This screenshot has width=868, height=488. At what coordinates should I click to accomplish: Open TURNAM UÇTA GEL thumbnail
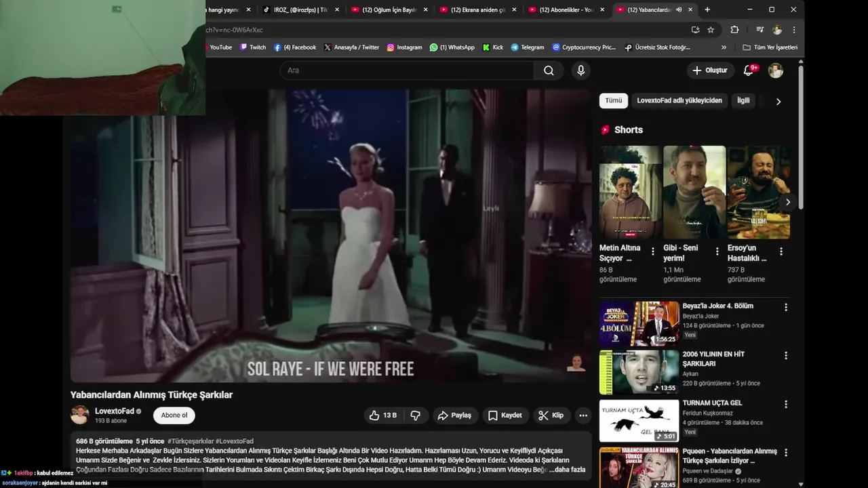(x=639, y=421)
